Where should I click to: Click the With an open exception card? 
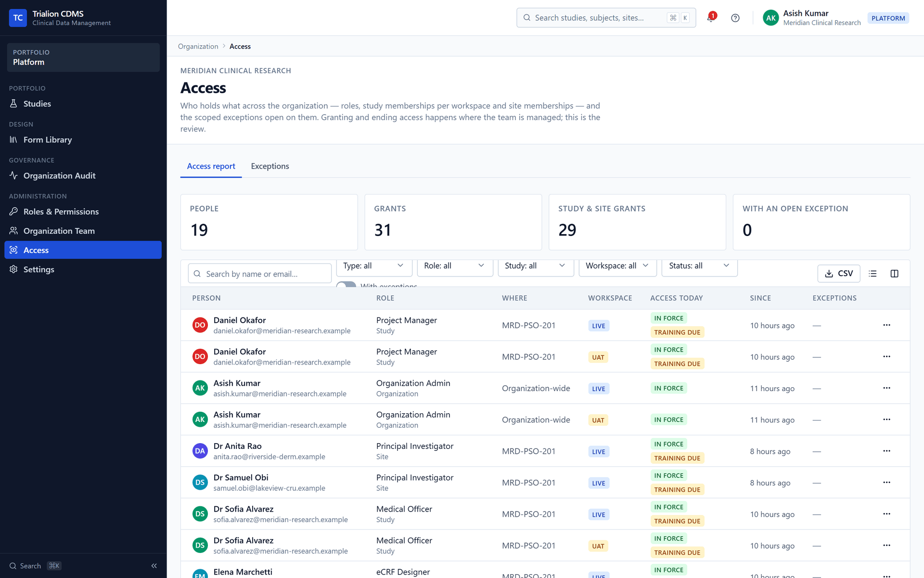click(x=821, y=222)
